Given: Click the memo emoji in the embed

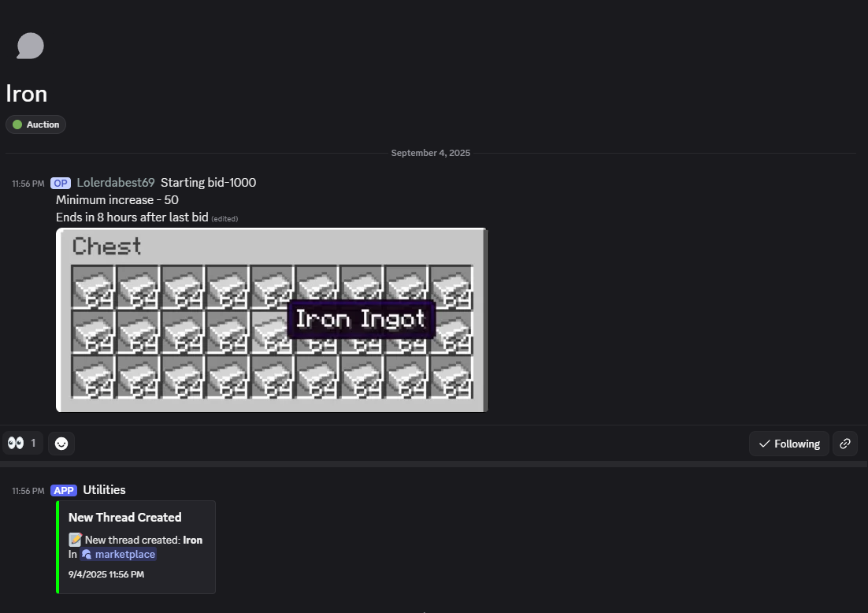Looking at the screenshot, I should coord(75,540).
